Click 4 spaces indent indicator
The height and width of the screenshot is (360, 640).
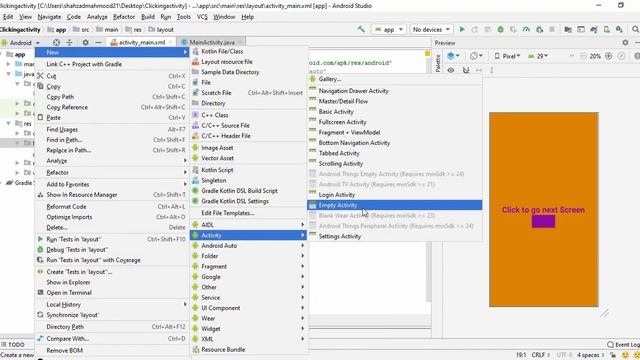pos(591,355)
